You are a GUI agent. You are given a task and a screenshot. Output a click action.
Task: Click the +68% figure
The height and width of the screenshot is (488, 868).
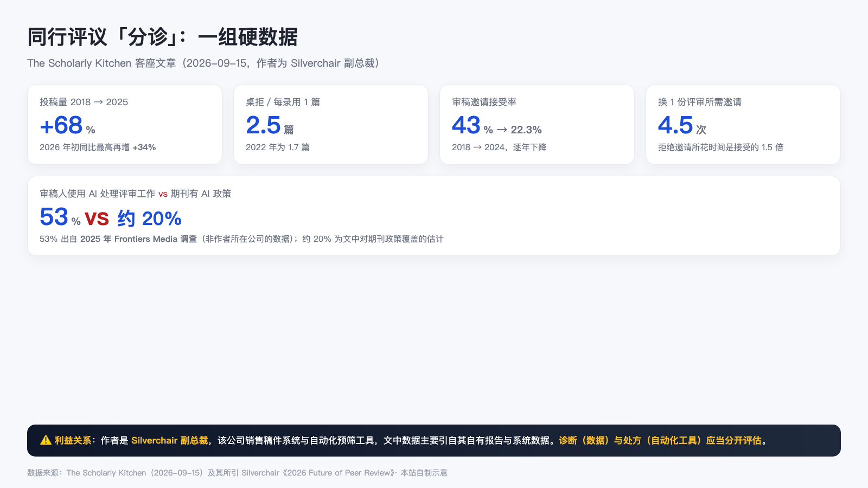67,126
